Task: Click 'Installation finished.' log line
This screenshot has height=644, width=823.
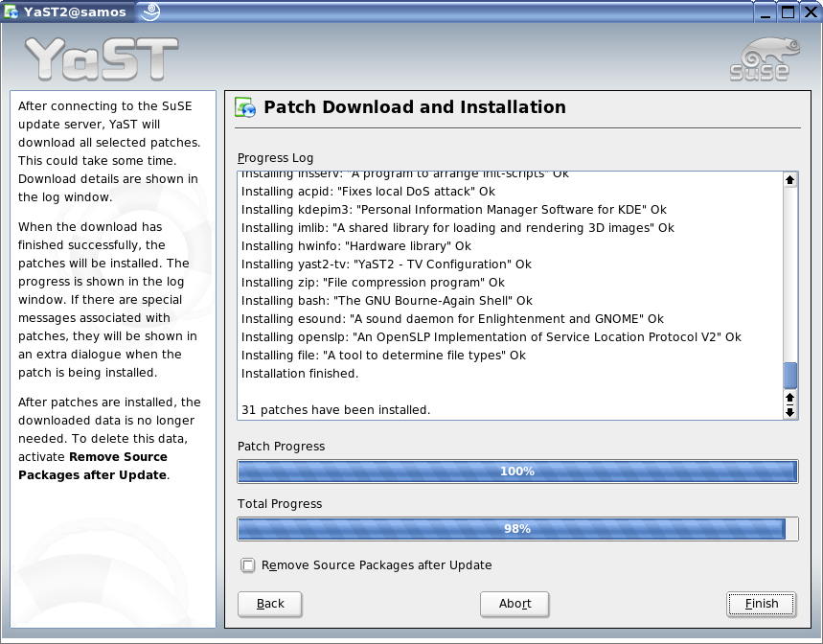Action: (300, 374)
